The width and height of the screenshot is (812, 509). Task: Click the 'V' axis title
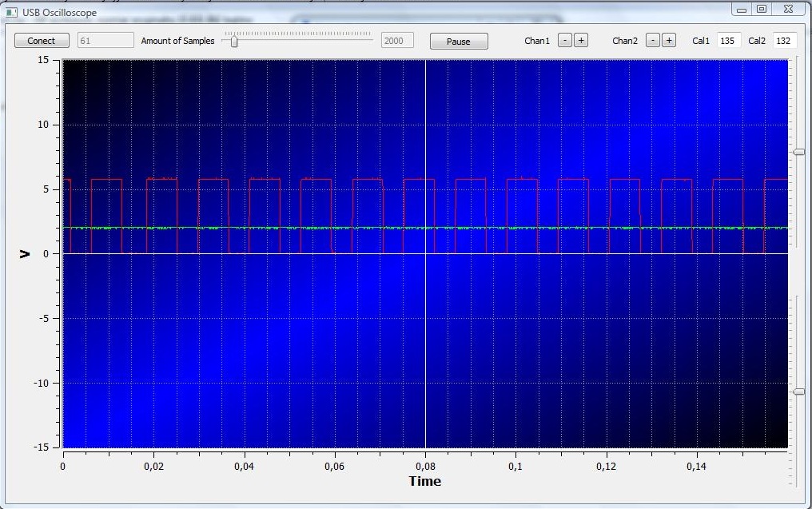coord(24,254)
